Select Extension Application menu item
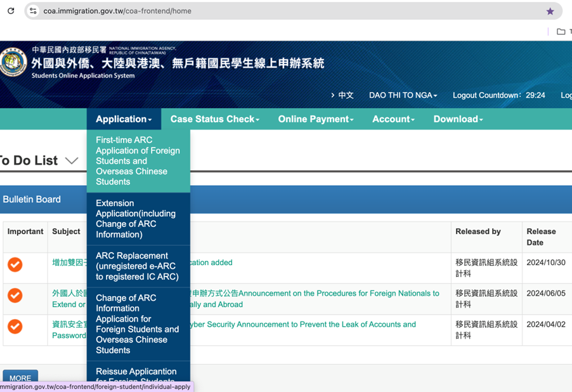 tap(138, 219)
